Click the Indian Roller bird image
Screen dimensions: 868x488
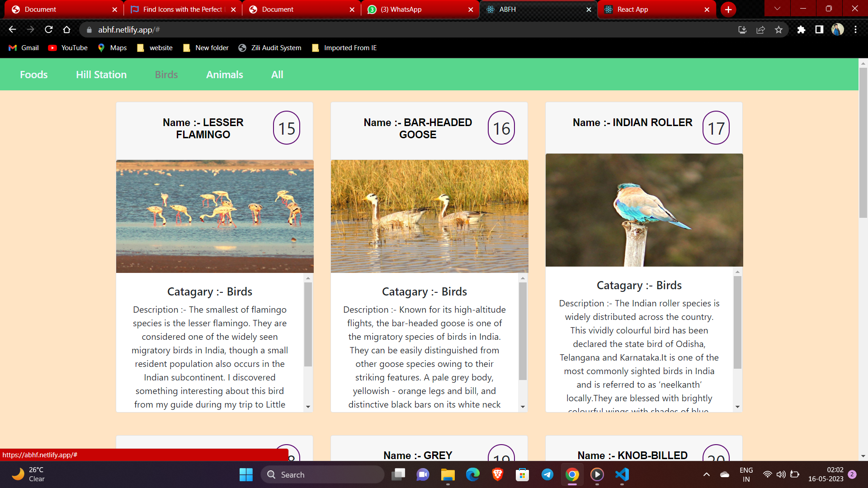(x=644, y=210)
